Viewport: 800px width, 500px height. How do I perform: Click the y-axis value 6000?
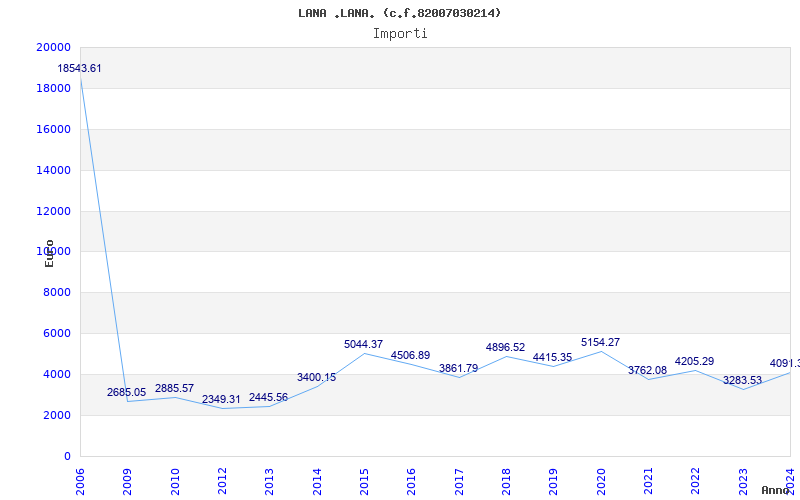click(x=57, y=333)
